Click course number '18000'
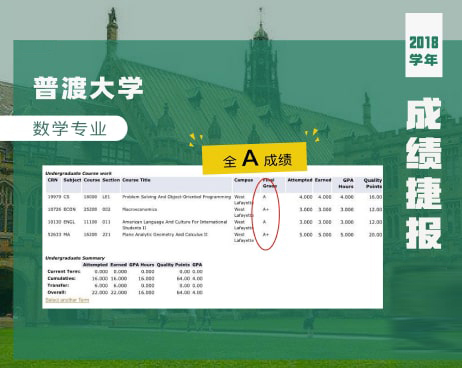The width and height of the screenshot is (462, 368). point(90,197)
